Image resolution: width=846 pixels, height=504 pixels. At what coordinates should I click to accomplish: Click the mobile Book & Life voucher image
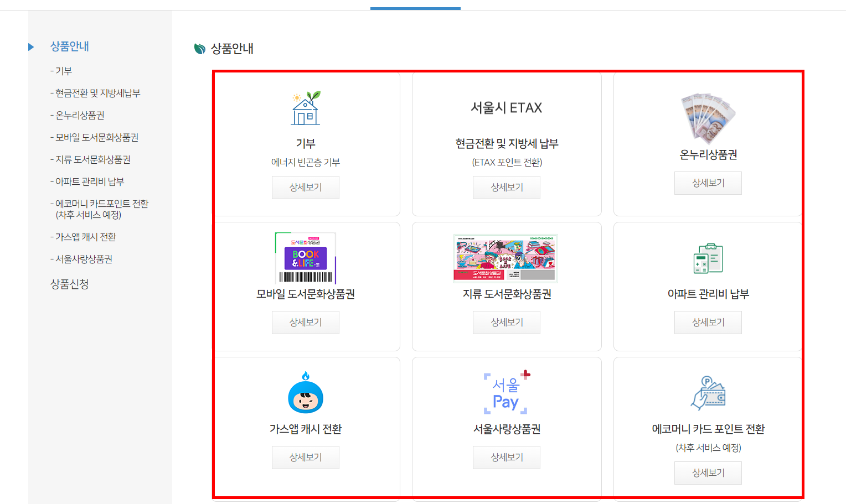pyautogui.click(x=306, y=258)
